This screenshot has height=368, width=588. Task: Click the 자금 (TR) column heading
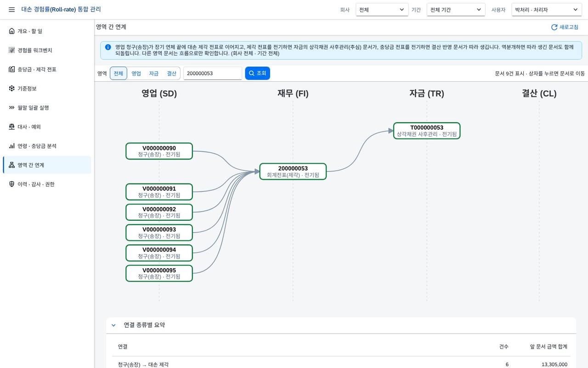(x=427, y=93)
